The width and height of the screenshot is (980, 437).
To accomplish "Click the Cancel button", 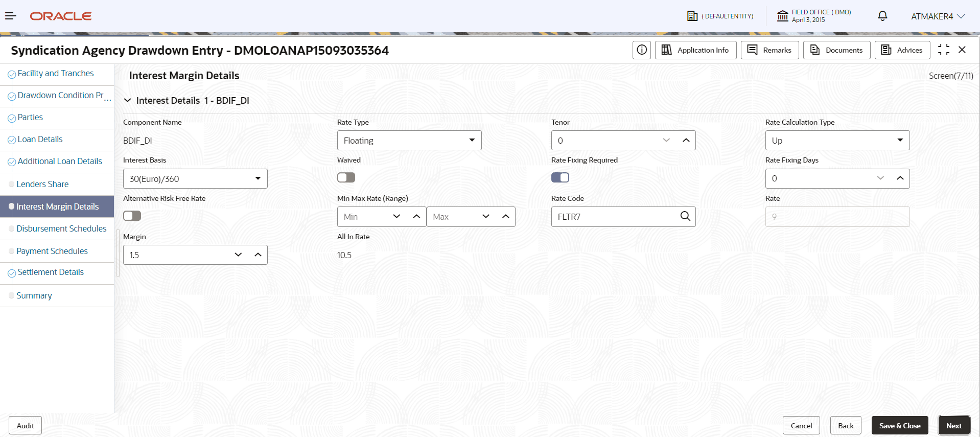I will [x=801, y=426].
